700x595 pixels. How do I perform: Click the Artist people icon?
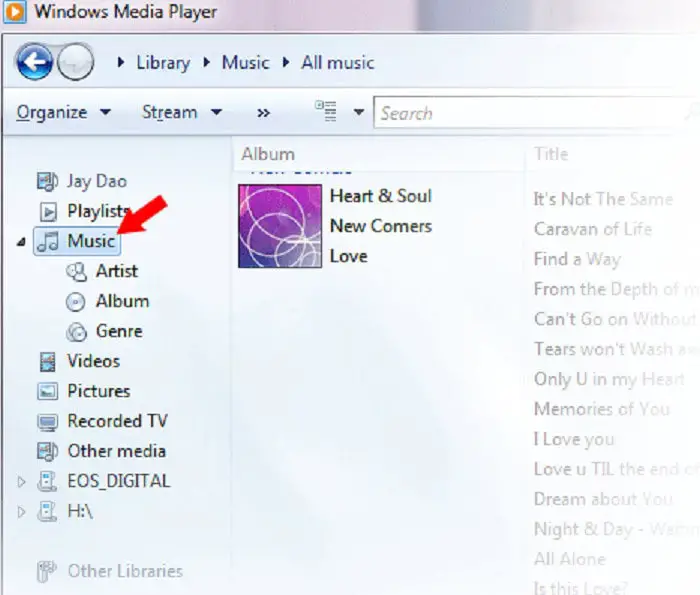pyautogui.click(x=76, y=272)
